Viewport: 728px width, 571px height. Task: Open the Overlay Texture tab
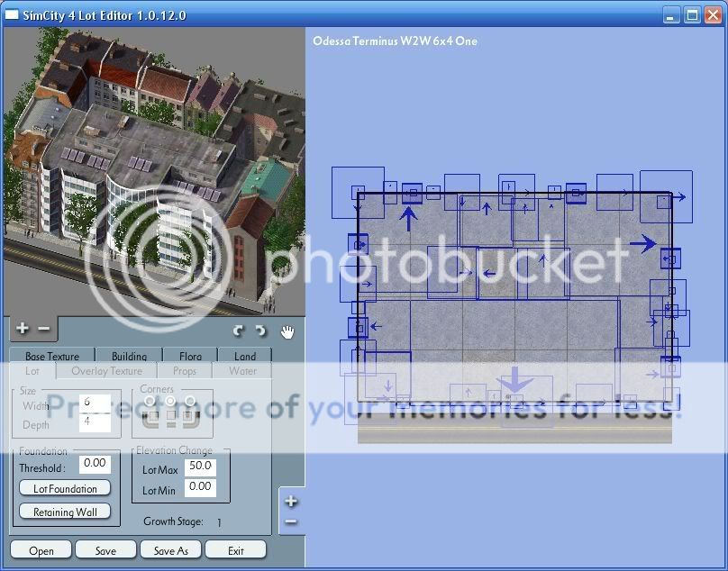click(107, 371)
